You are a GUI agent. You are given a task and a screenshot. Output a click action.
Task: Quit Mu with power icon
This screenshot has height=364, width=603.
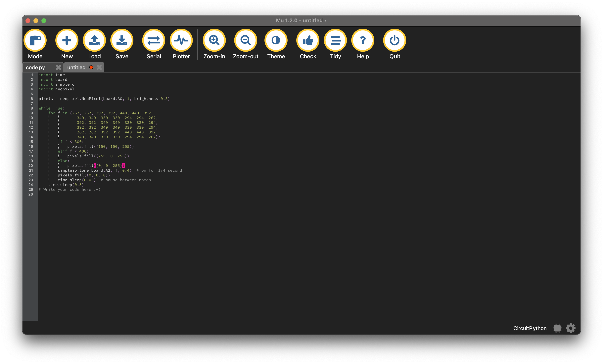[x=394, y=41]
